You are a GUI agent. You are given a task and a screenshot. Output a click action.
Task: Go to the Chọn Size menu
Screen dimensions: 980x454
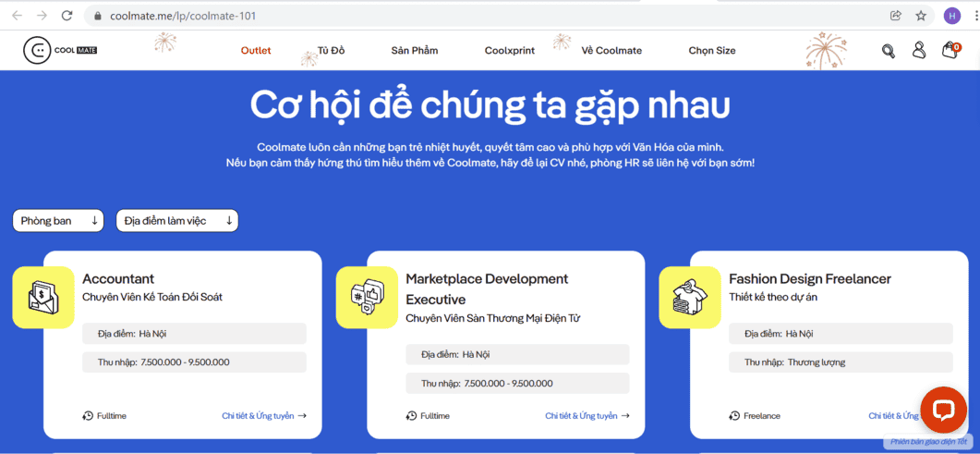pyautogui.click(x=712, y=51)
